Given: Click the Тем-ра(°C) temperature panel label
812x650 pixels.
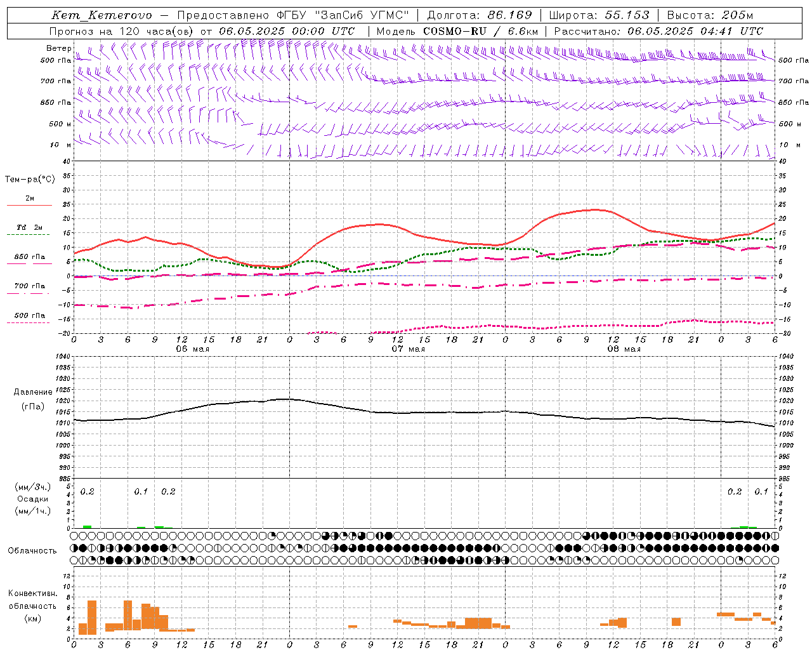Looking at the screenshot, I should click(x=30, y=180).
